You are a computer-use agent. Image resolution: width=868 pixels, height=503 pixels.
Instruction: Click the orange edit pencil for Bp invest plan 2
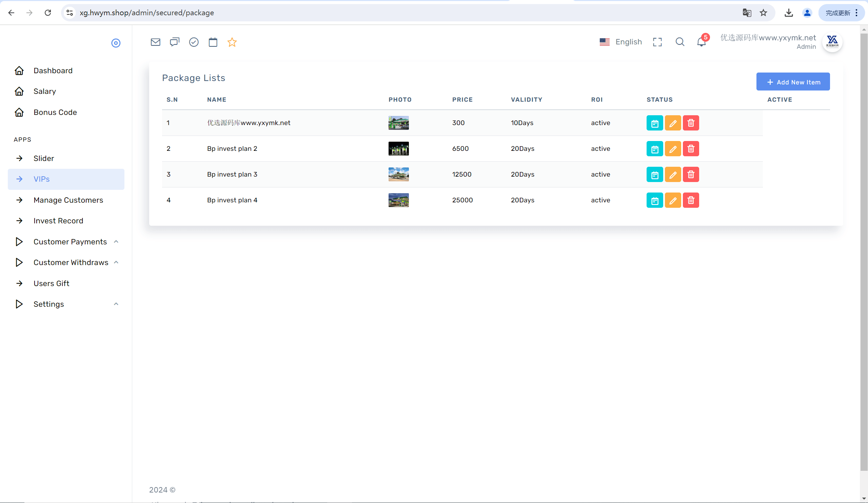click(673, 149)
